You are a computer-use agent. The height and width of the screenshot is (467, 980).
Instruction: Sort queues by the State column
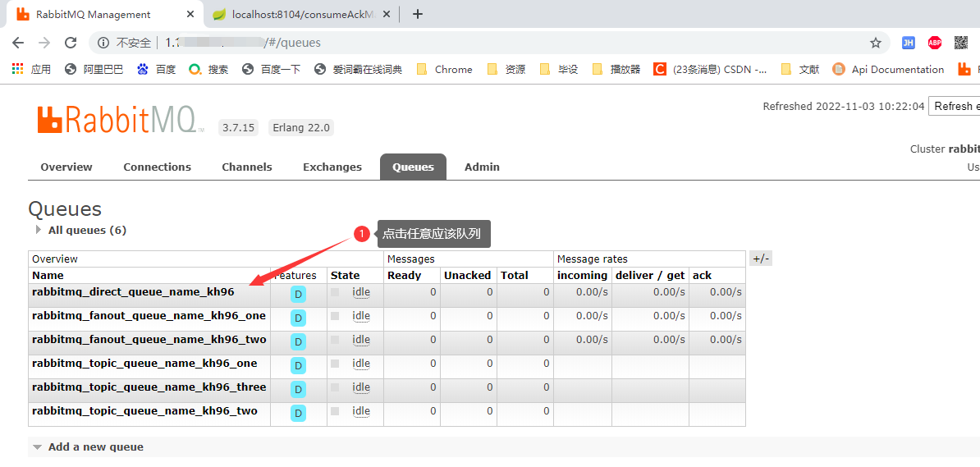pyautogui.click(x=345, y=275)
